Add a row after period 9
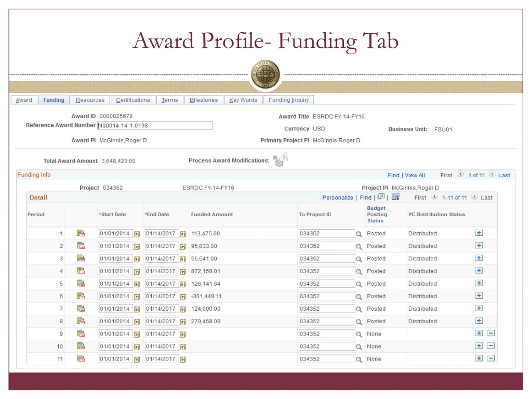This screenshot has height=399, width=532. [479, 333]
